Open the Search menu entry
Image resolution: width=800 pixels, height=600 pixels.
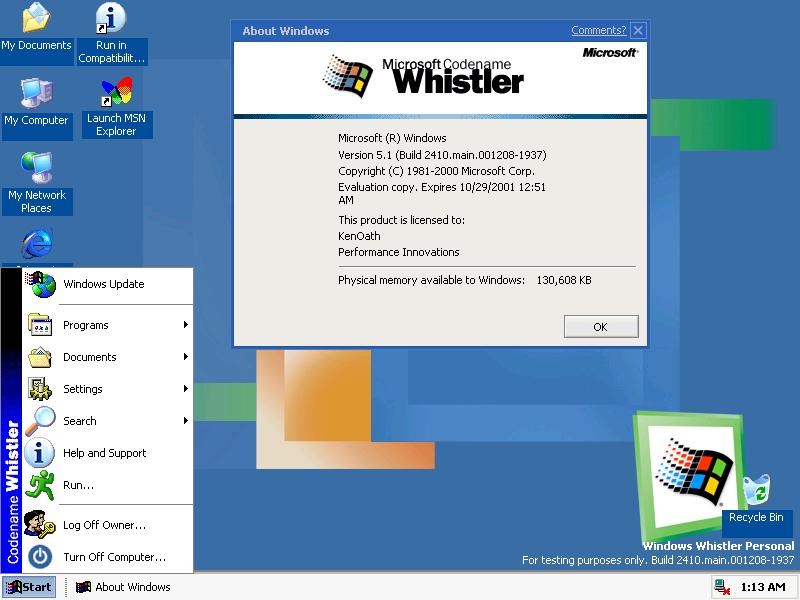pos(108,421)
